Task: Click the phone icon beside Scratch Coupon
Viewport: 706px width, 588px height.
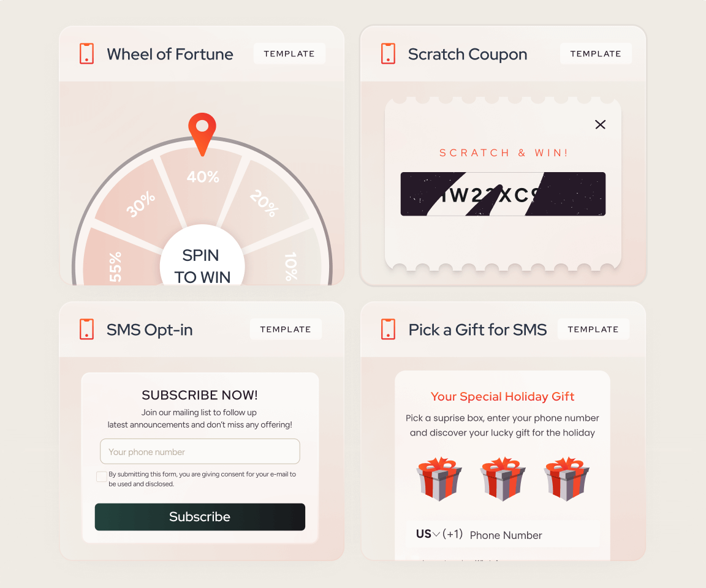Action: [388, 53]
